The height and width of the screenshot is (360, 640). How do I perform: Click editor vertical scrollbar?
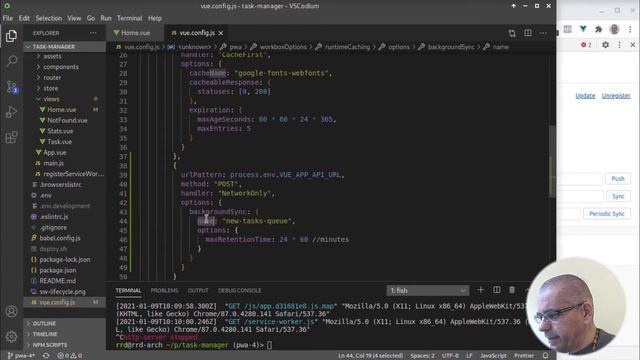552,161
